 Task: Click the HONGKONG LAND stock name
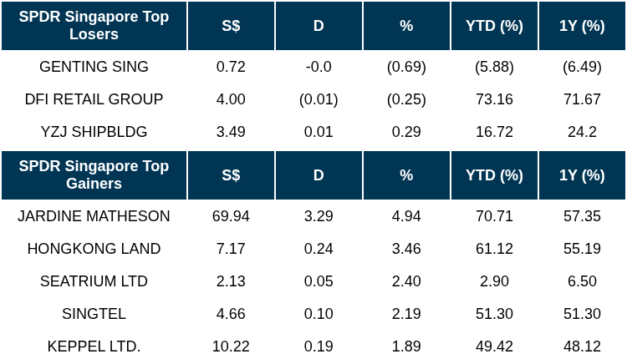coord(94,249)
